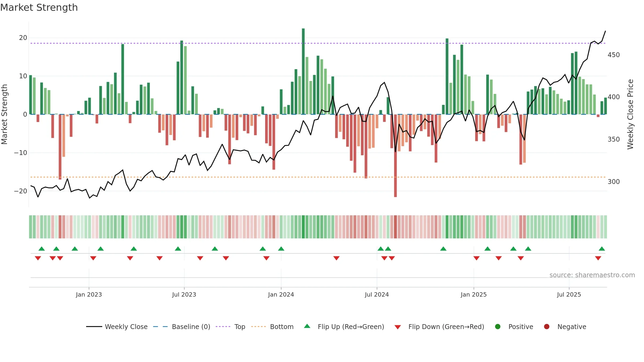Click the Jul 2024 axis label
The width and height of the screenshot is (644, 362).
pyautogui.click(x=377, y=294)
